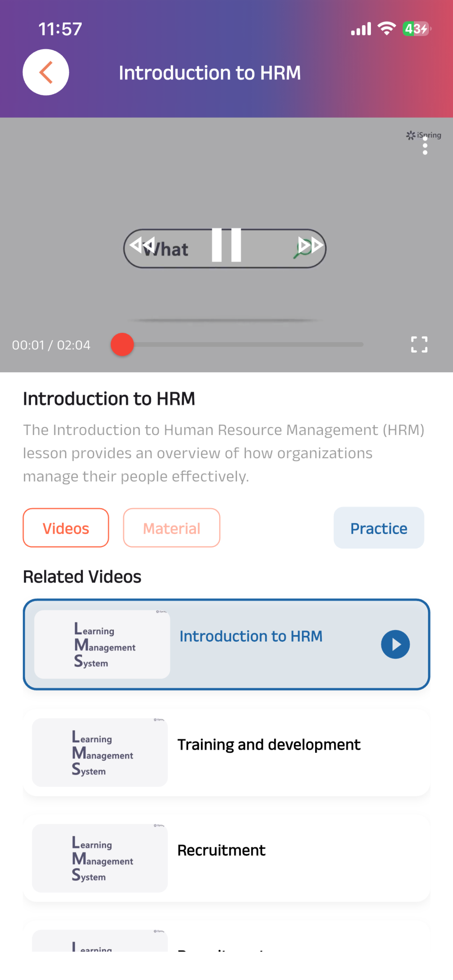The height and width of the screenshot is (980, 453).
Task: Click the red video progress scrubber
Action: pos(122,345)
